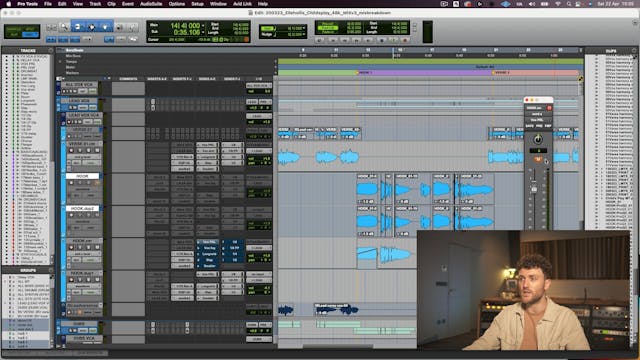
Task: Select the HOOK track name
Action: pos(82,176)
